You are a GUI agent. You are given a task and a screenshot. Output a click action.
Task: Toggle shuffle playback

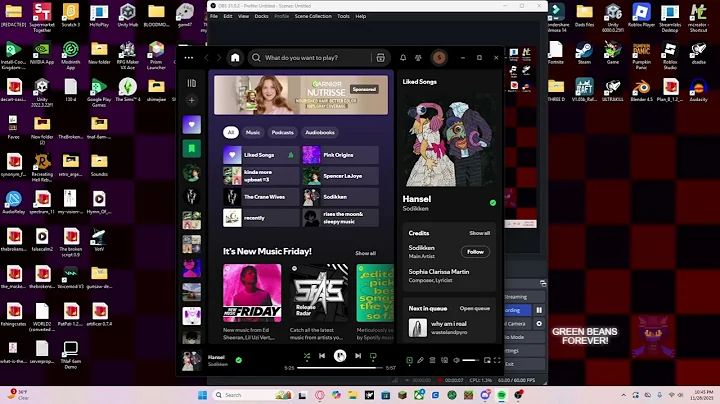click(307, 356)
